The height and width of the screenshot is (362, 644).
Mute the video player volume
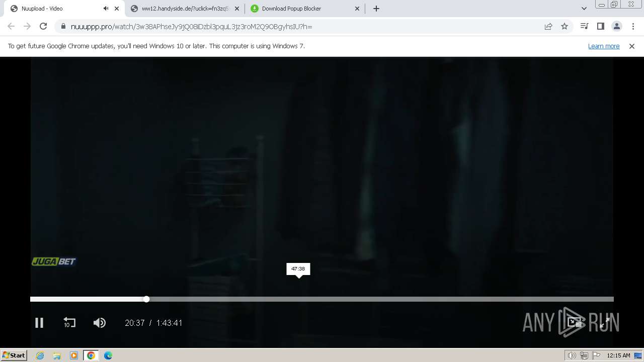pos(100,323)
